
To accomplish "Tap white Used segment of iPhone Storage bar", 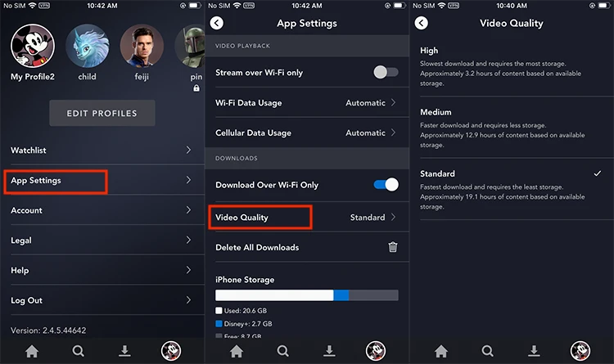I will [274, 295].
